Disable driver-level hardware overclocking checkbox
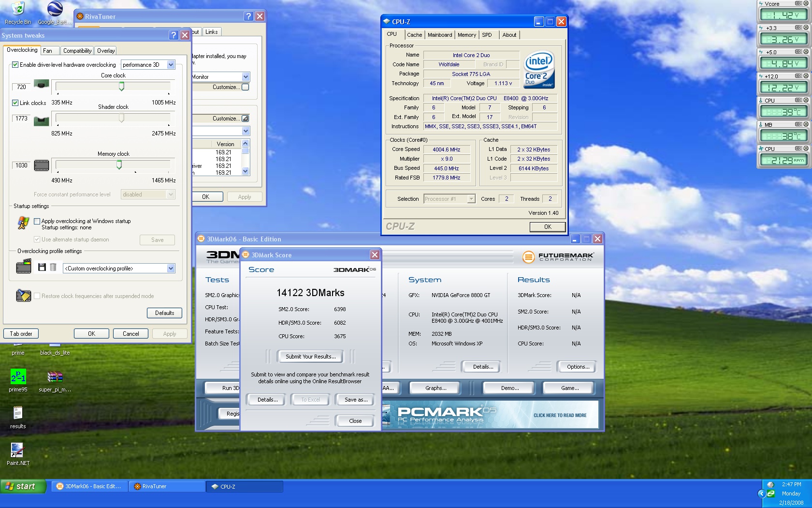The height and width of the screenshot is (508, 812). (15, 65)
